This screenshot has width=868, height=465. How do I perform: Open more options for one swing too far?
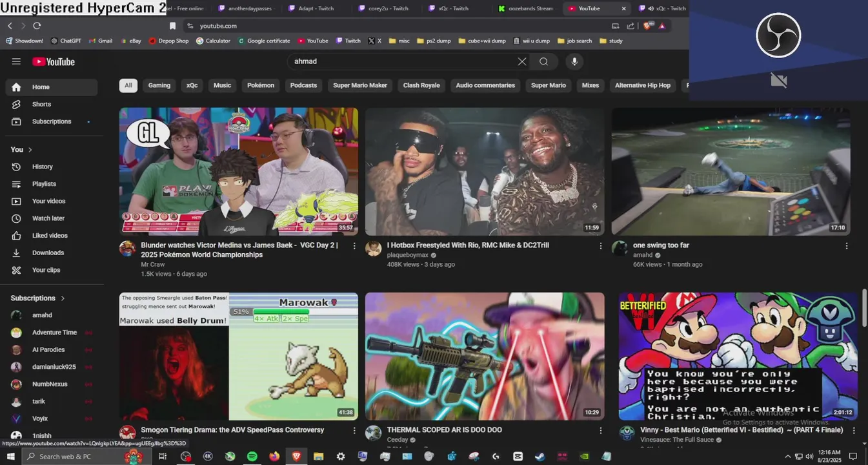click(x=847, y=246)
